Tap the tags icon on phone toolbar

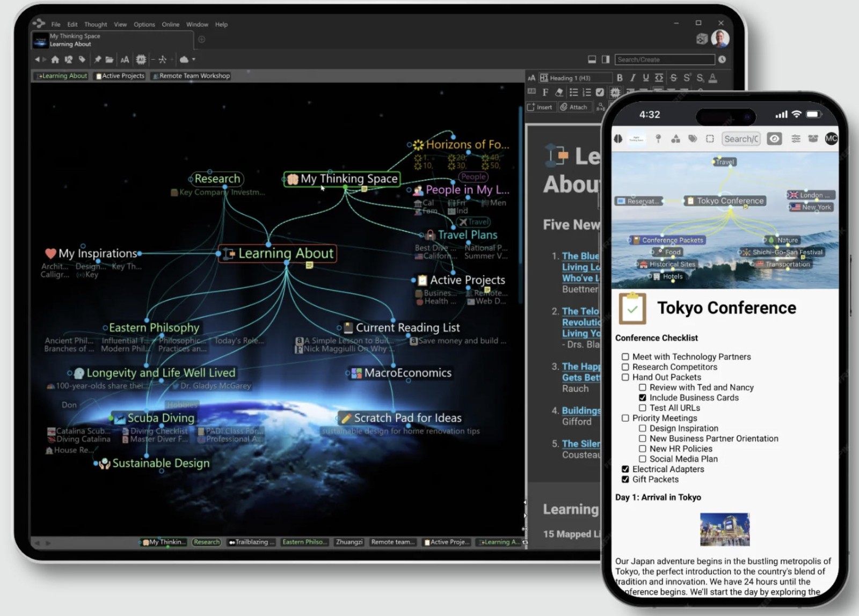coord(693,139)
